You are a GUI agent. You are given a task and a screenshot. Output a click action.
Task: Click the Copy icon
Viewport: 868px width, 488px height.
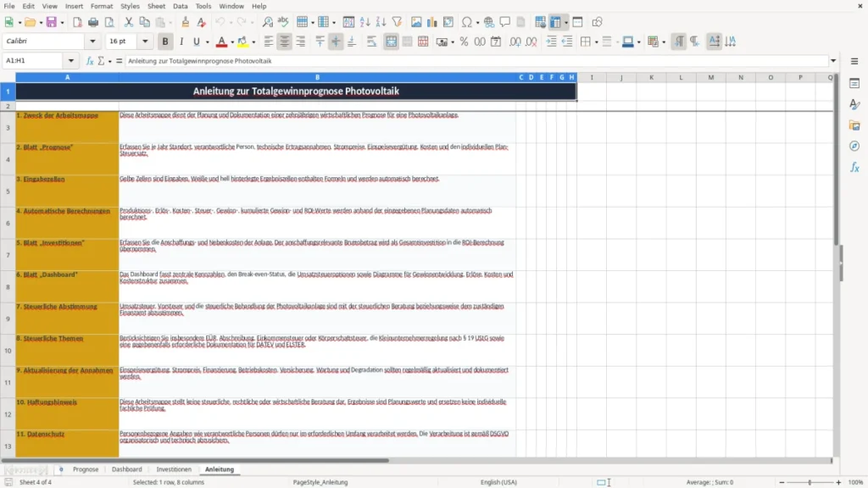[x=144, y=22]
